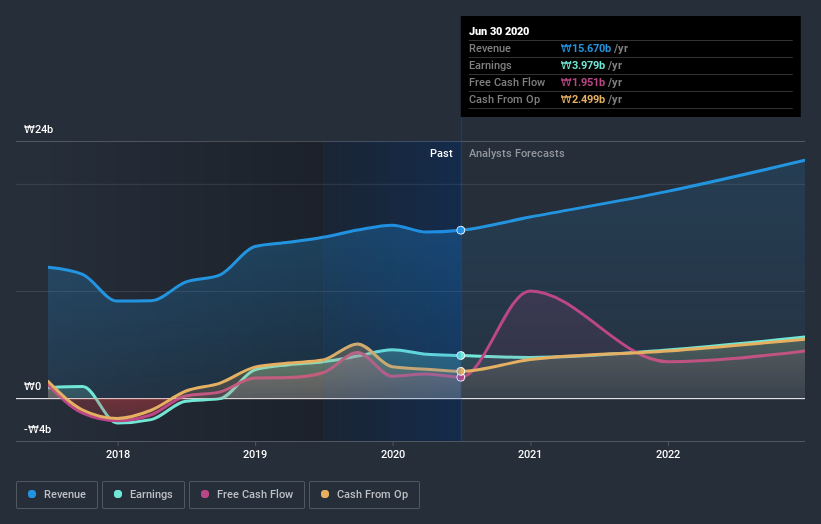Click the ₩3.979b earnings value in tooltip
Image resolution: width=821 pixels, height=524 pixels.
pos(583,65)
